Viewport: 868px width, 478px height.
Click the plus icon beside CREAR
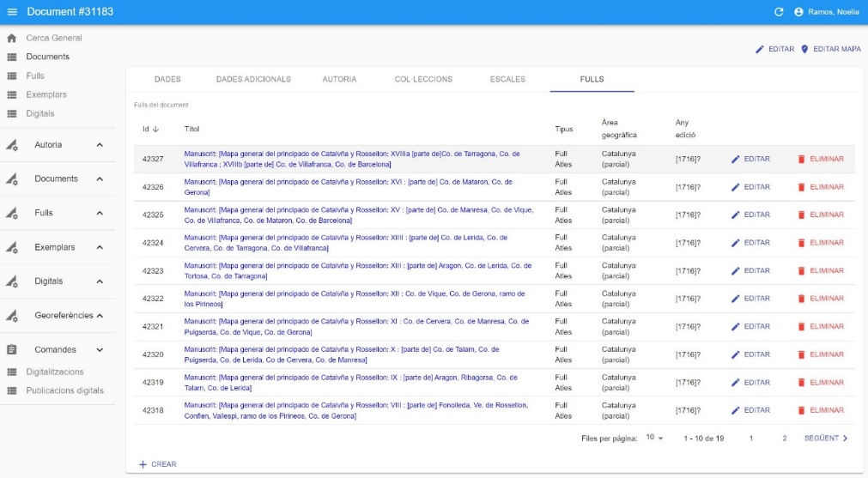tap(143, 464)
